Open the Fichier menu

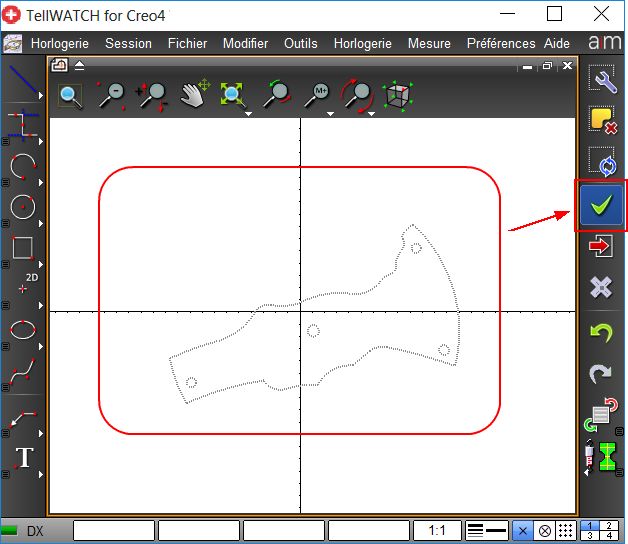[187, 43]
